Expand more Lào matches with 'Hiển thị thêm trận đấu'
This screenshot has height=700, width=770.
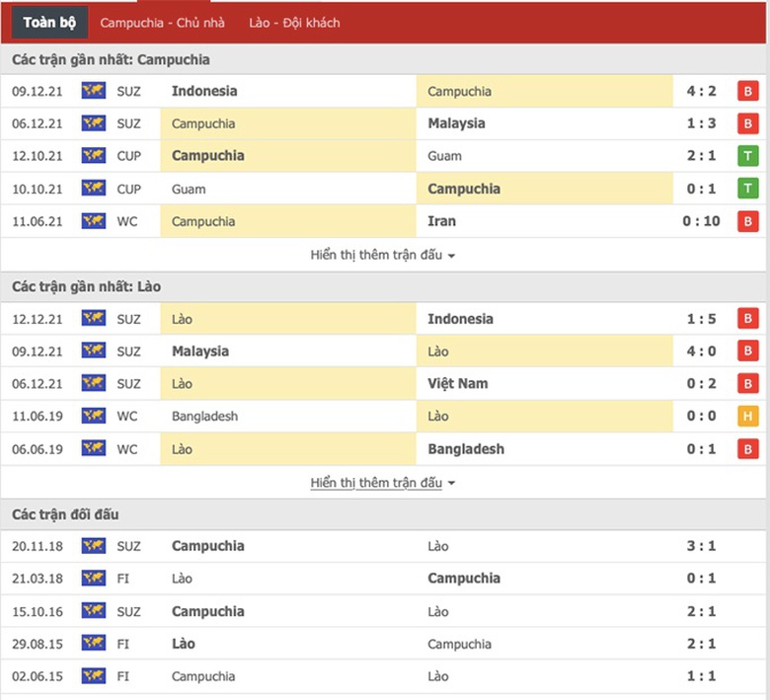[383, 483]
